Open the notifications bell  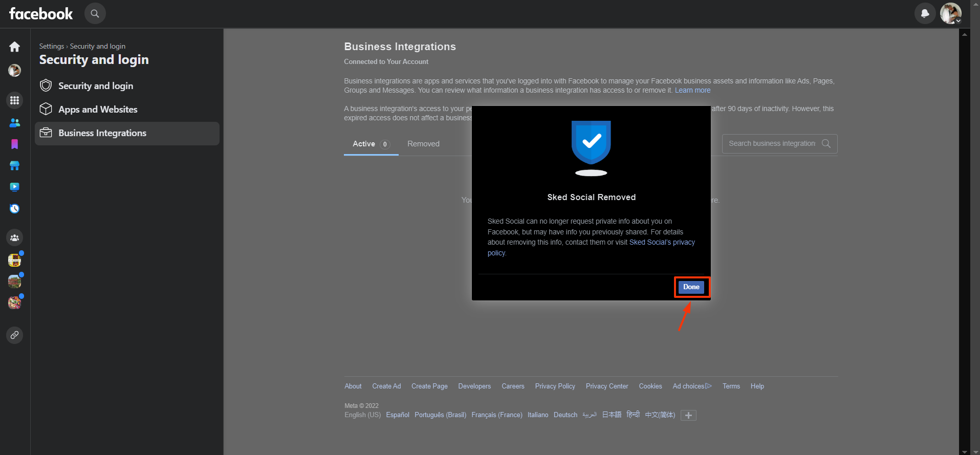[925, 14]
